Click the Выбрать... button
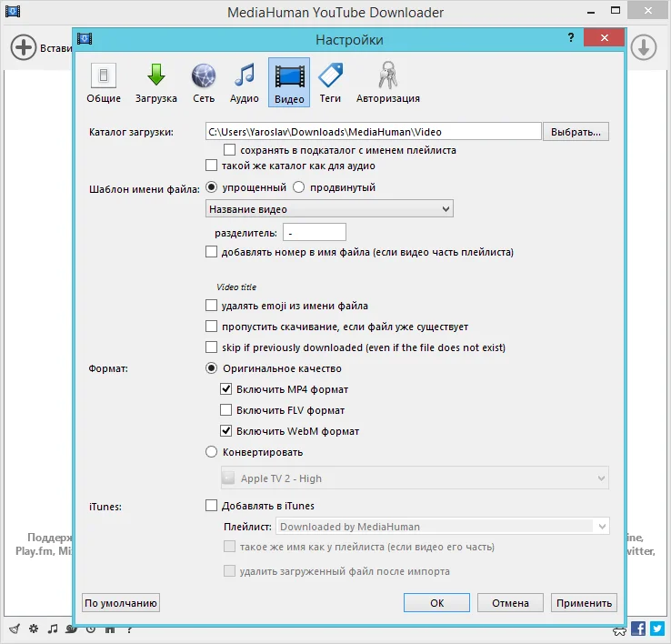671x644 pixels. click(x=576, y=132)
